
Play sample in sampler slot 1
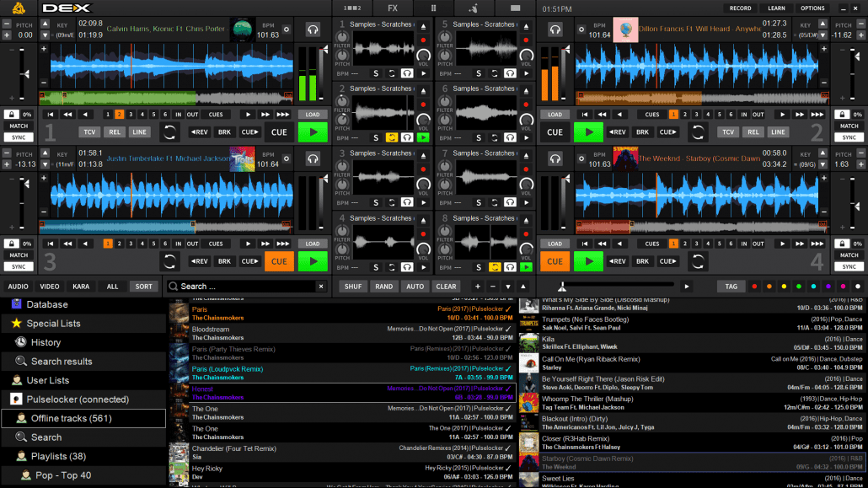tap(424, 73)
